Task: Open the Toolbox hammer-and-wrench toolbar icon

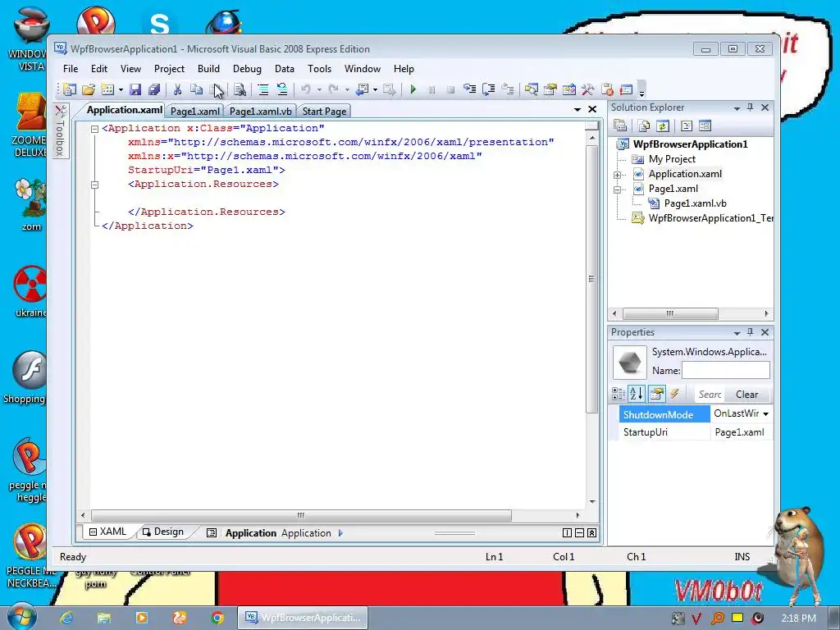Action: [x=587, y=89]
